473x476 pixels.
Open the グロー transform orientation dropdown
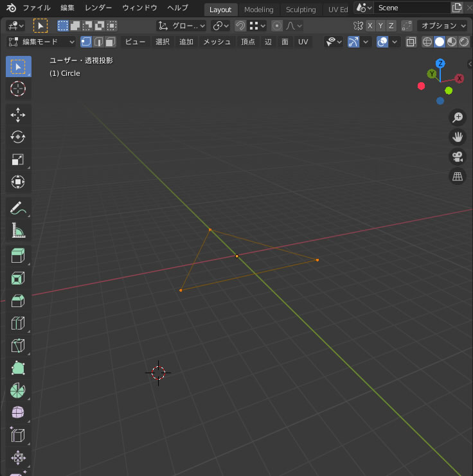point(182,26)
